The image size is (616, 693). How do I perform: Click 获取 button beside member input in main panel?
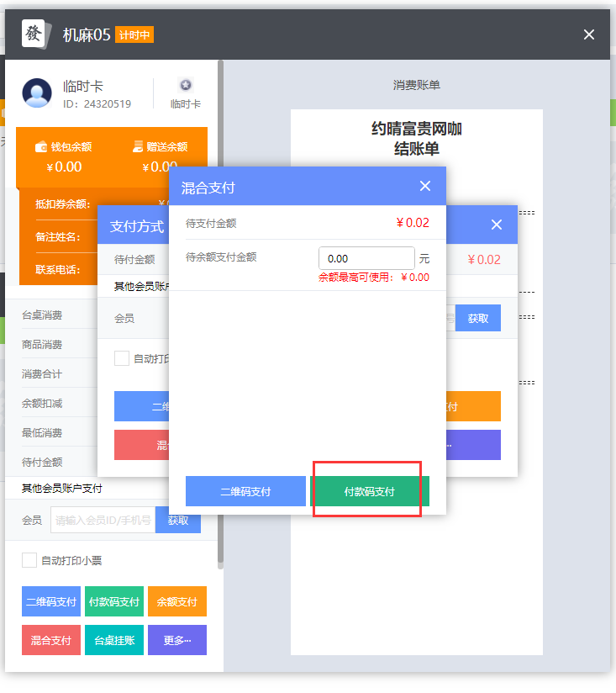[x=178, y=520]
